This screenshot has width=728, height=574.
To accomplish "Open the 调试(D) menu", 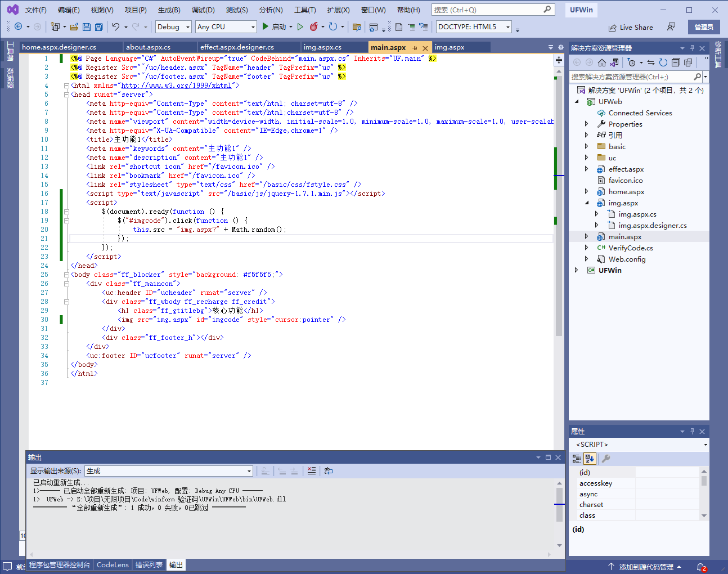I will (x=203, y=10).
